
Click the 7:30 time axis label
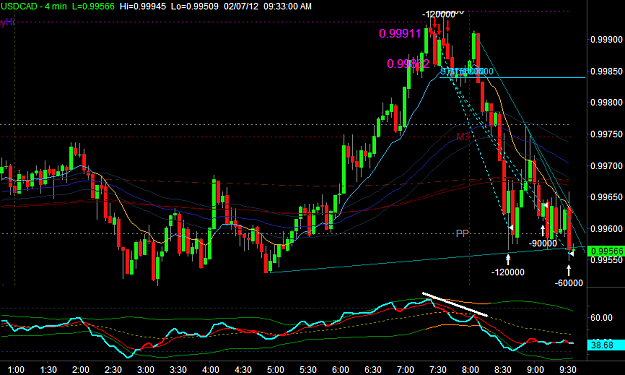438,369
